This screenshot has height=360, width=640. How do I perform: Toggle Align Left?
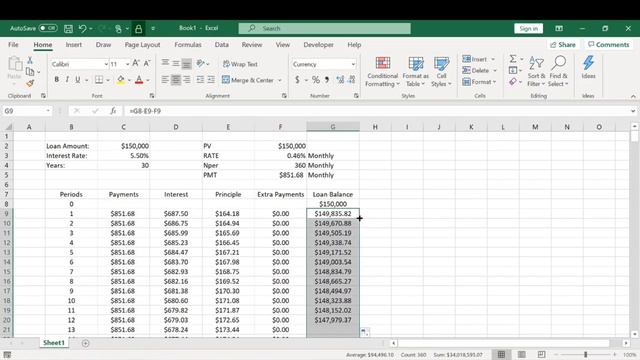pyautogui.click(x=165, y=80)
